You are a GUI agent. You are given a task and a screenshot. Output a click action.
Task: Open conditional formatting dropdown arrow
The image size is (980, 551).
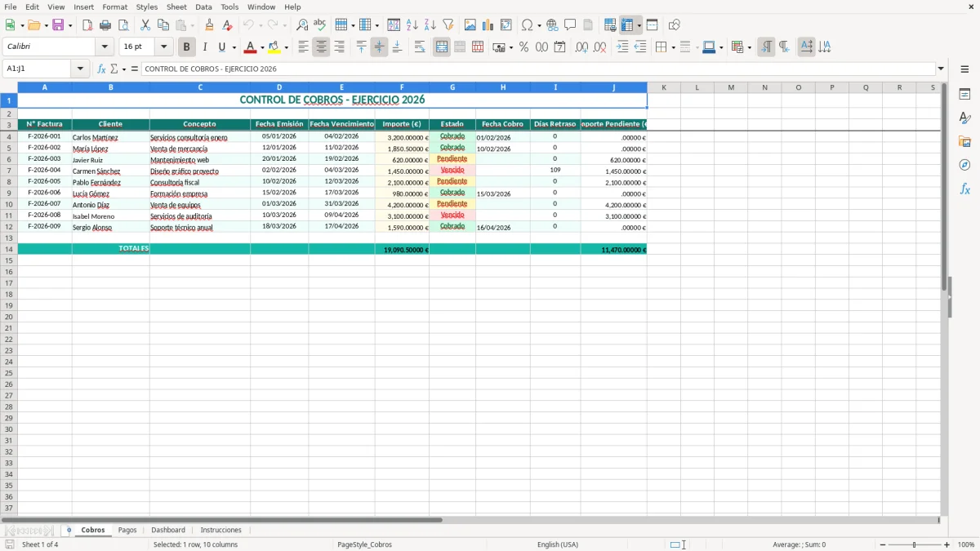pyautogui.click(x=749, y=47)
